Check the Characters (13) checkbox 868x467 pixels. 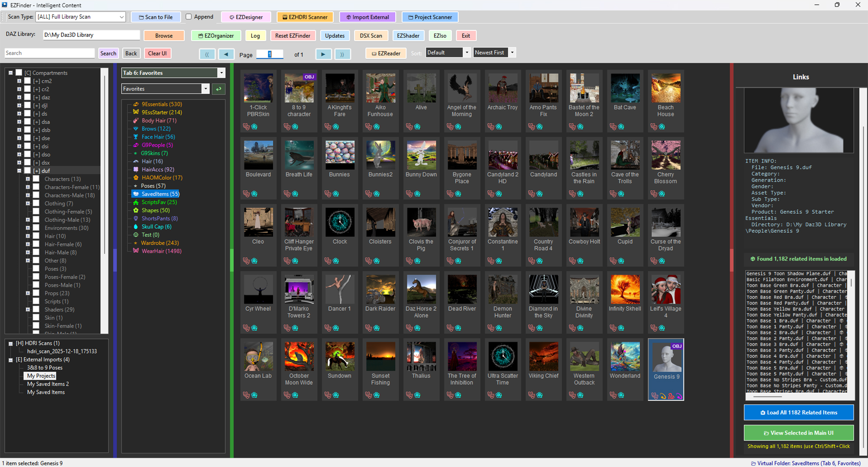[36, 179]
